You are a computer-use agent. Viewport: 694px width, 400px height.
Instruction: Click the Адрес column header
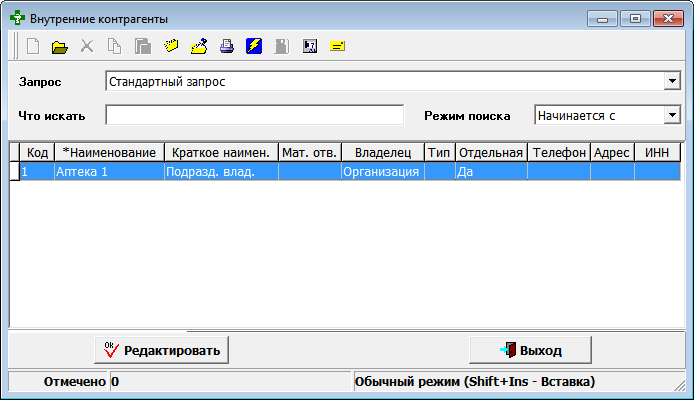pyautogui.click(x=612, y=153)
